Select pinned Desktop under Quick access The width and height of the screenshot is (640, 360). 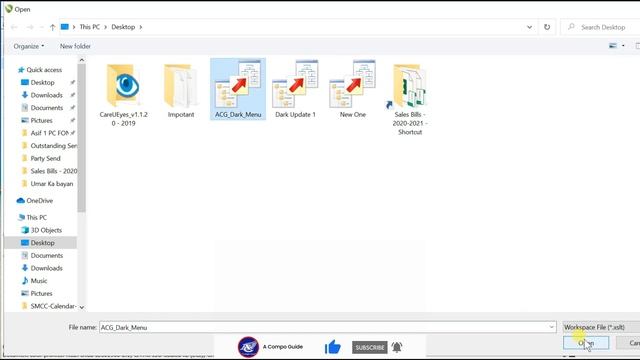point(42,82)
